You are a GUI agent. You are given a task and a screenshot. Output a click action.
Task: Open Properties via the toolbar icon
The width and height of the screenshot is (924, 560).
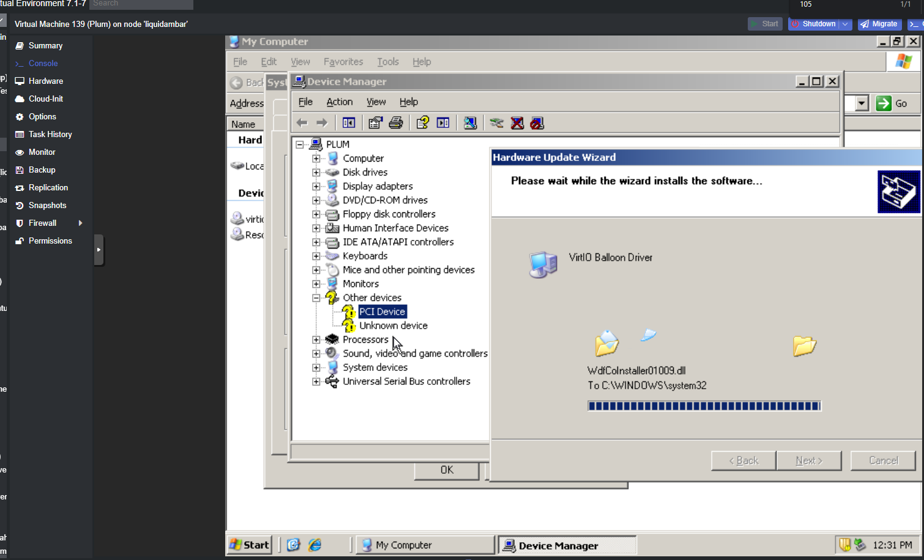point(376,123)
